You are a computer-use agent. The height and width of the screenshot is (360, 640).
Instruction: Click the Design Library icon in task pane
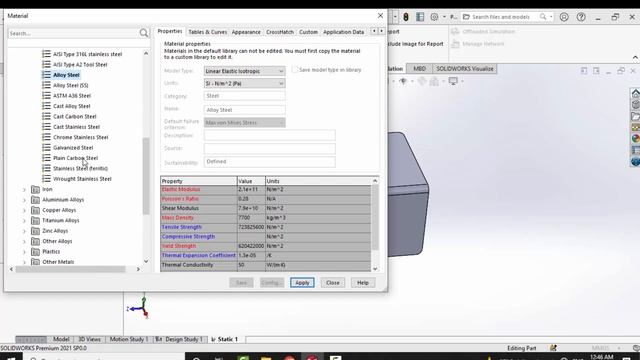[x=636, y=105]
